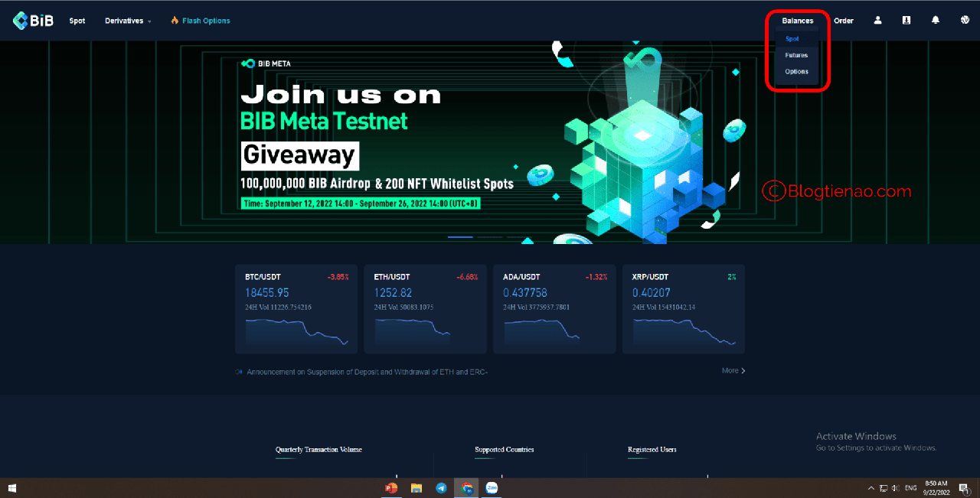This screenshot has width=980, height=498.
Task: Click the BiB logo in the header
Action: (33, 21)
